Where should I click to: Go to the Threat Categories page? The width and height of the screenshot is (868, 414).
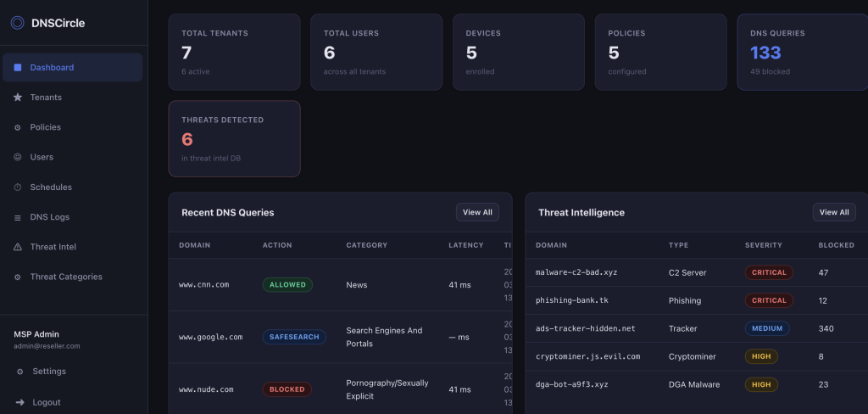65,277
